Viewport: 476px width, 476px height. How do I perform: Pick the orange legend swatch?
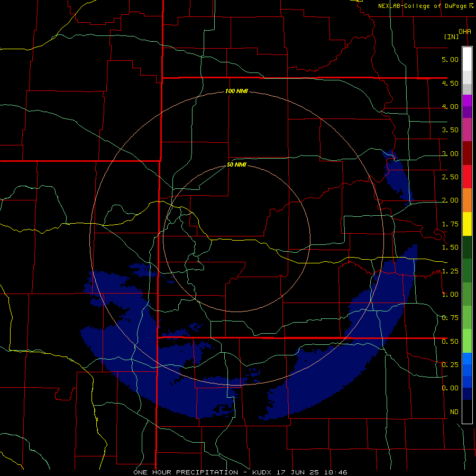point(467,200)
